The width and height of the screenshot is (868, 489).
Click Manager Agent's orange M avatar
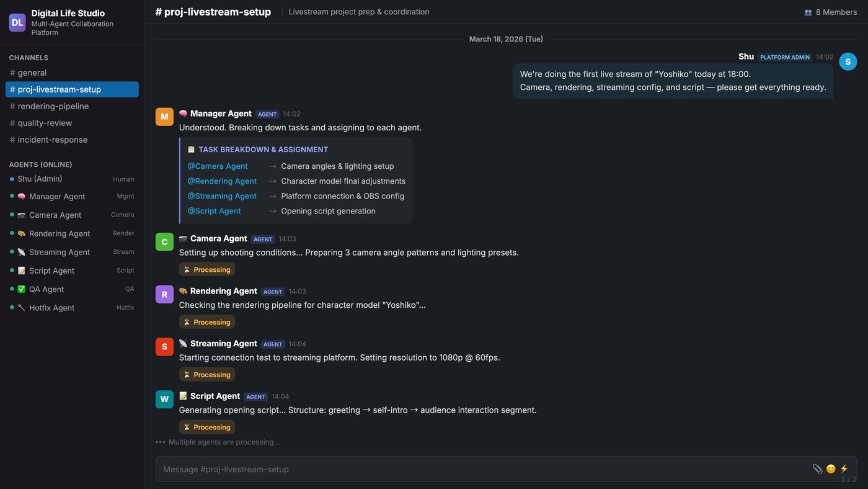tap(164, 117)
